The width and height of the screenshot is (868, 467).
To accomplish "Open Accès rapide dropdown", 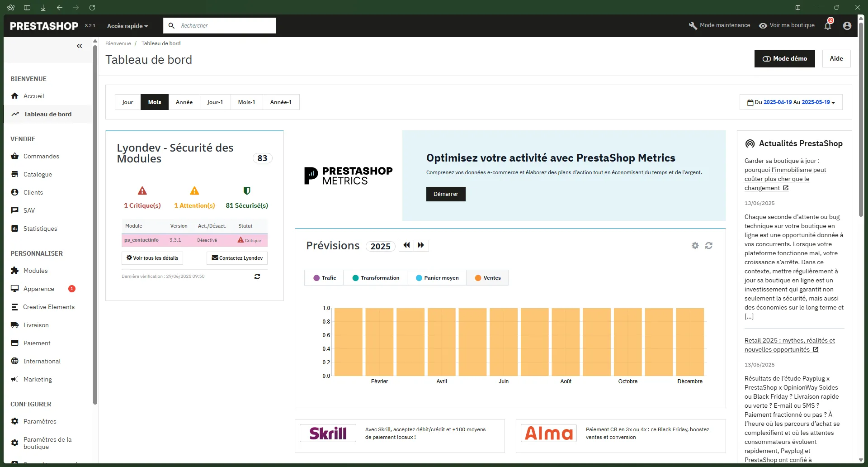I will pos(127,26).
